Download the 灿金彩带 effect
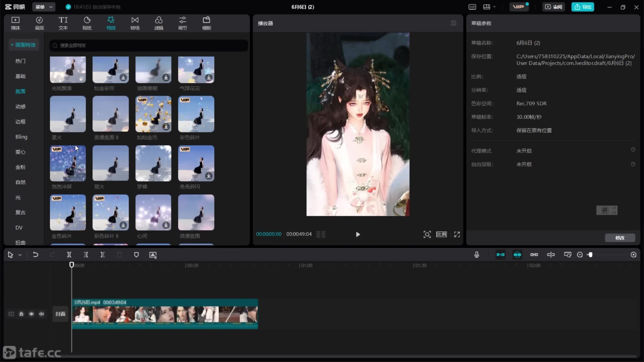Image resolution: width=644 pixels, height=362 pixels. (x=123, y=77)
